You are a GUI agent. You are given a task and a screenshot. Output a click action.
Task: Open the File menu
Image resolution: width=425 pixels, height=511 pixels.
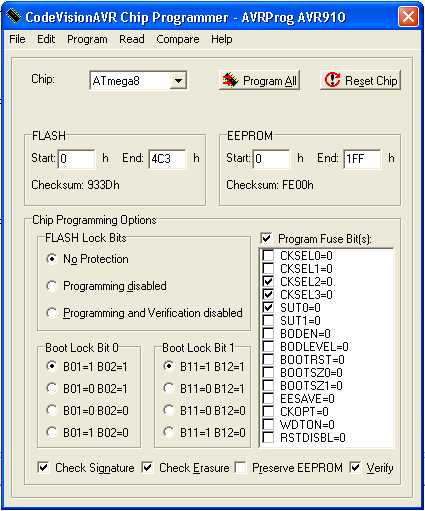click(x=17, y=39)
